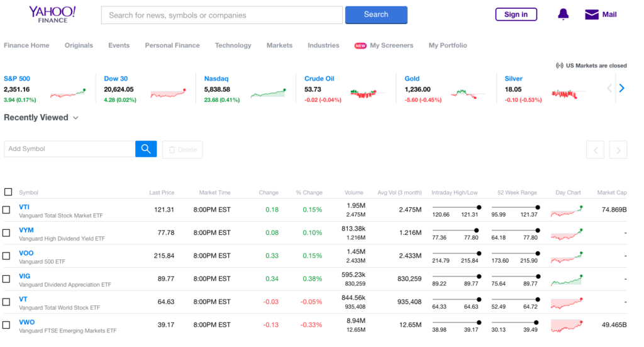Click the US Markets closed signal icon

tap(559, 65)
